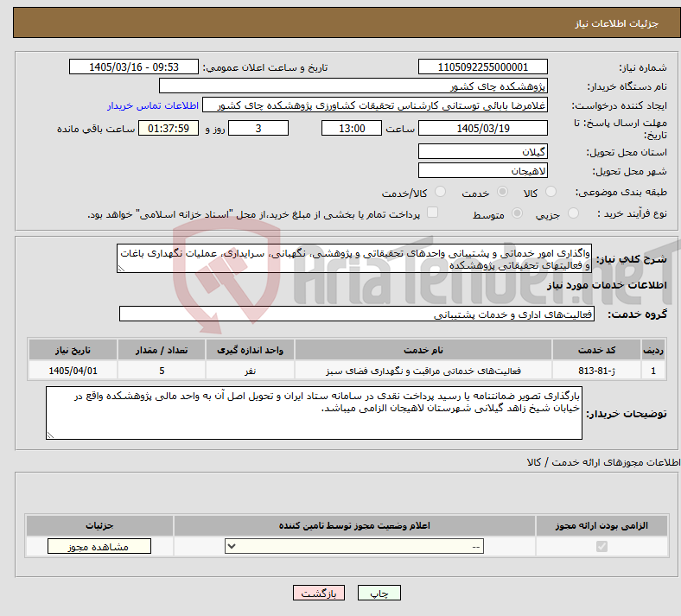Image resolution: width=681 pixels, height=616 pixels.
Task: Choose the متوسط purchase type radio
Action: click(518, 213)
